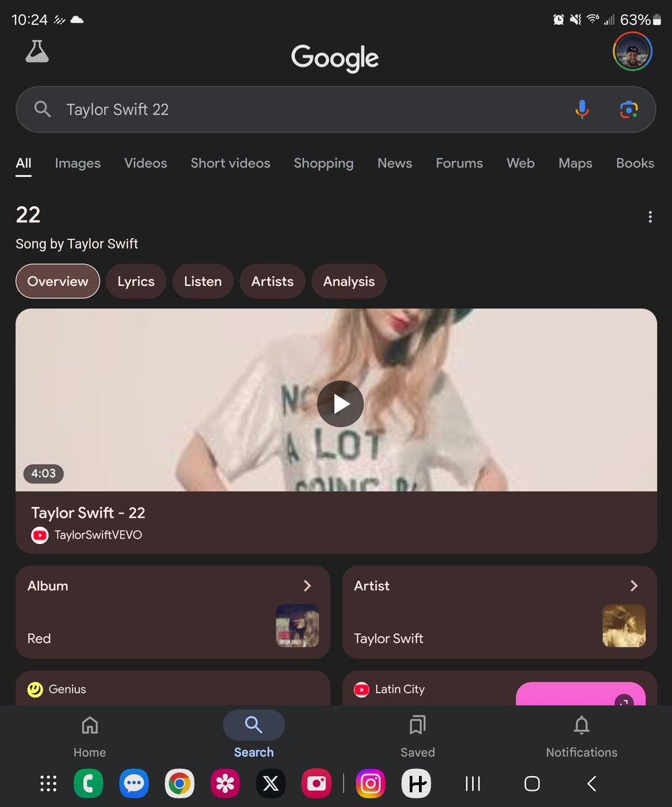Select the Listen chip

pyautogui.click(x=202, y=281)
